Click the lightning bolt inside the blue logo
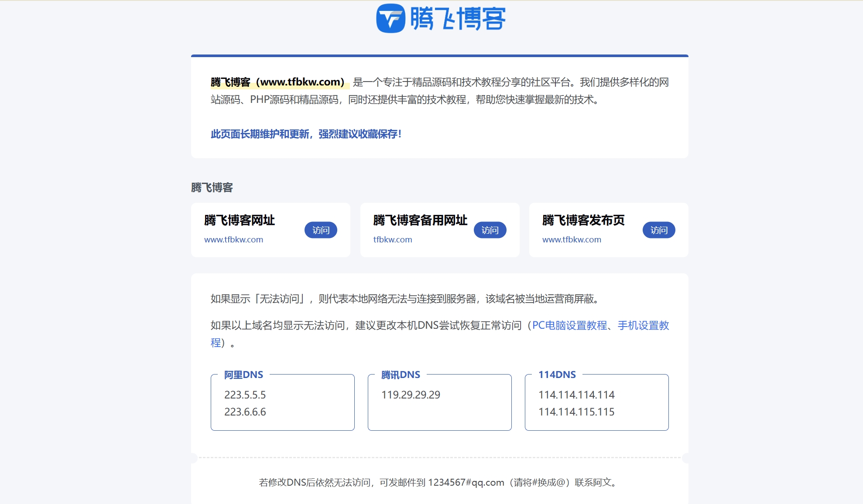Viewport: 863px width, 504px height. [x=391, y=19]
